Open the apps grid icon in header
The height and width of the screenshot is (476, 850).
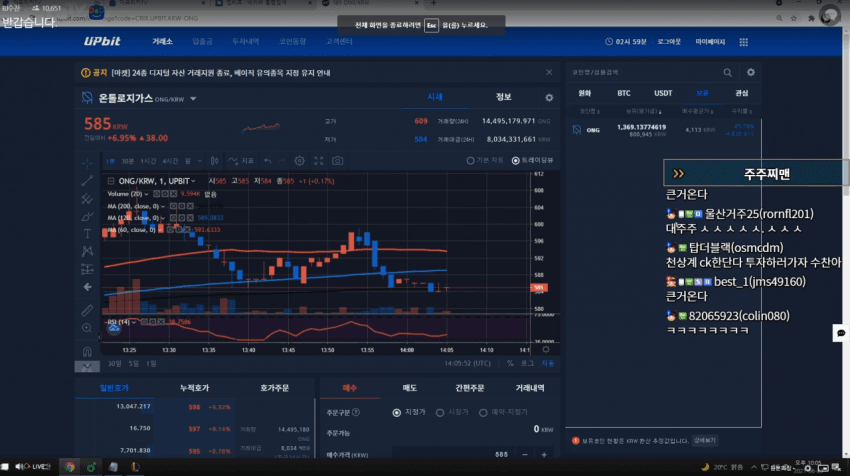(744, 42)
